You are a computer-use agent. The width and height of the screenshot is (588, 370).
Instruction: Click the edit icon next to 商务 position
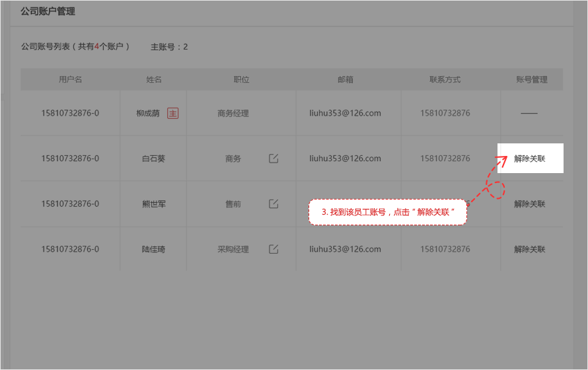[x=274, y=159]
